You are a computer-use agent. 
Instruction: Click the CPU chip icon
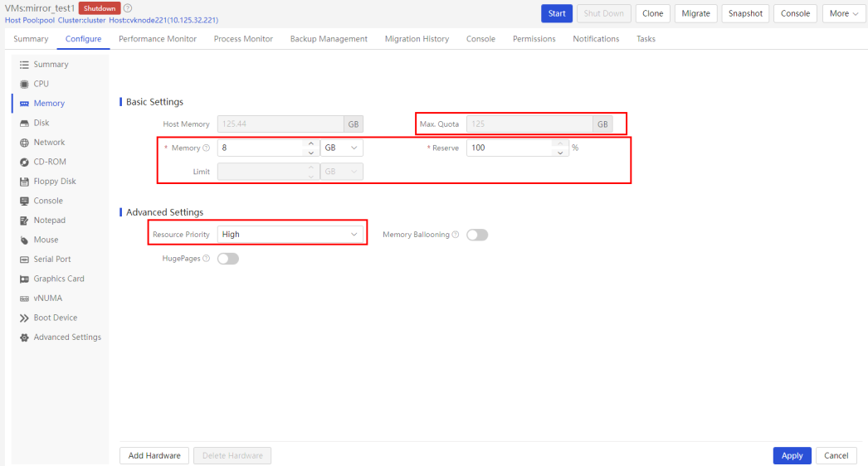pos(24,84)
